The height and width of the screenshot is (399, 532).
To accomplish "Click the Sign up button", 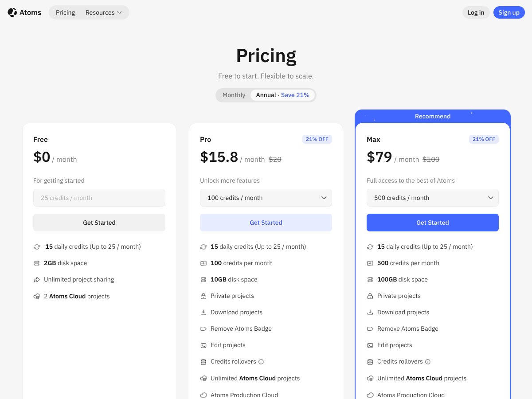I will click(509, 12).
